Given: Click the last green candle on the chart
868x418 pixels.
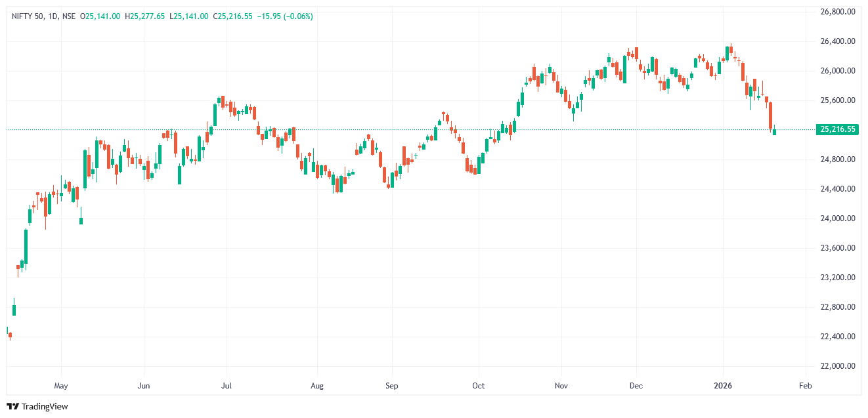Looking at the screenshot, I should click(775, 132).
